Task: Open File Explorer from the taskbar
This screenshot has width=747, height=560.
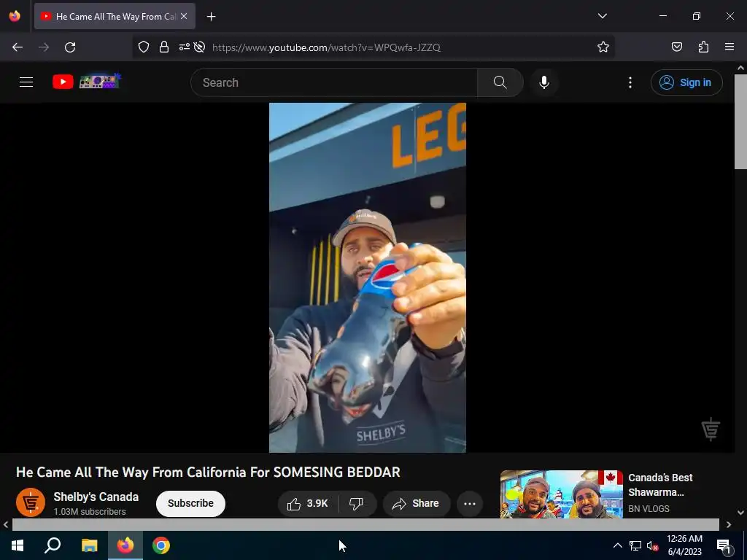Action: [x=89, y=545]
